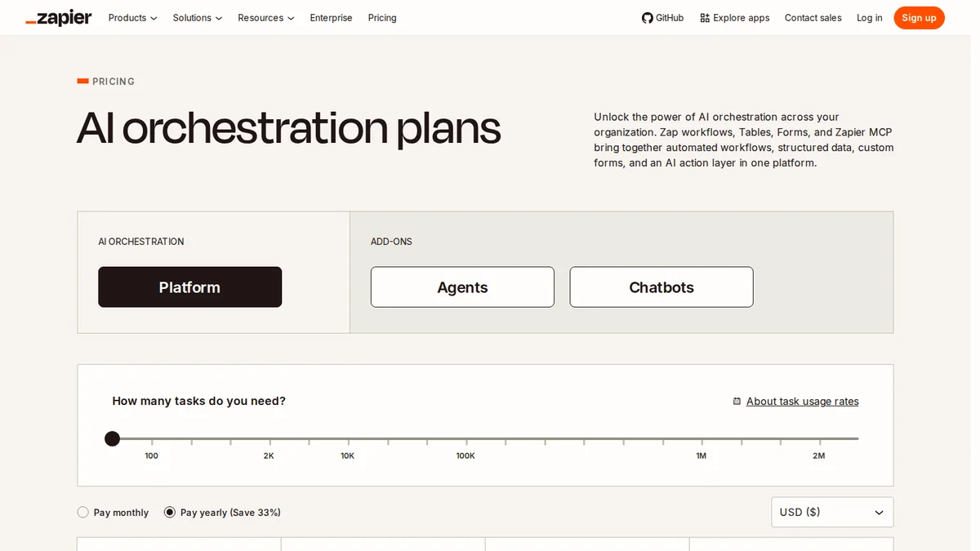
Task: Select the Pay monthly radio button
Action: [x=82, y=513]
